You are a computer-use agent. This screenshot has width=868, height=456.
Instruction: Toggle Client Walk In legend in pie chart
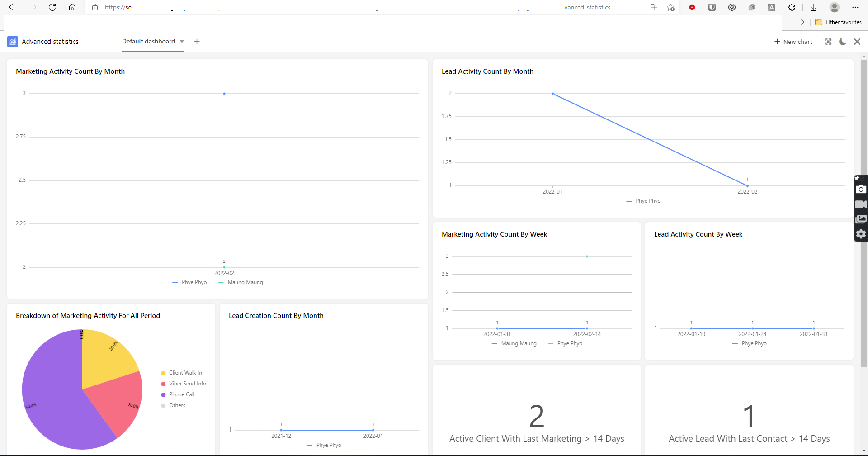click(x=185, y=373)
